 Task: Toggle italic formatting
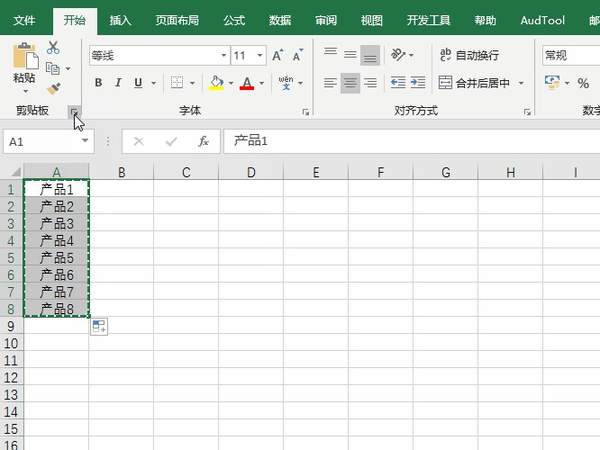point(117,83)
